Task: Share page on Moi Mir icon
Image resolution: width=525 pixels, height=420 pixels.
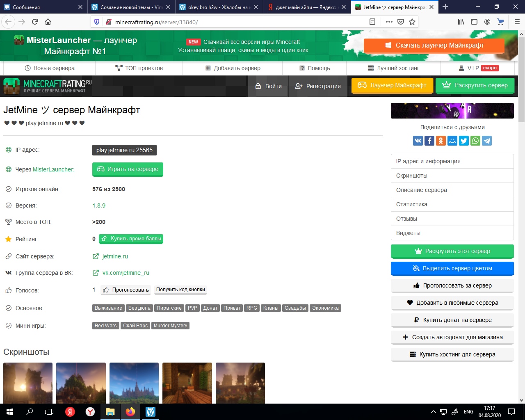Action: point(452,141)
